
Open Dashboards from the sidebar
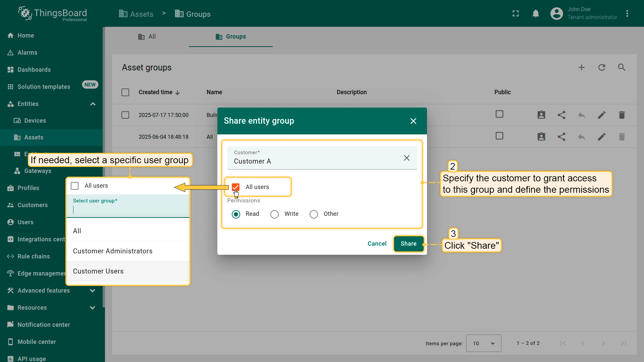tap(34, 70)
